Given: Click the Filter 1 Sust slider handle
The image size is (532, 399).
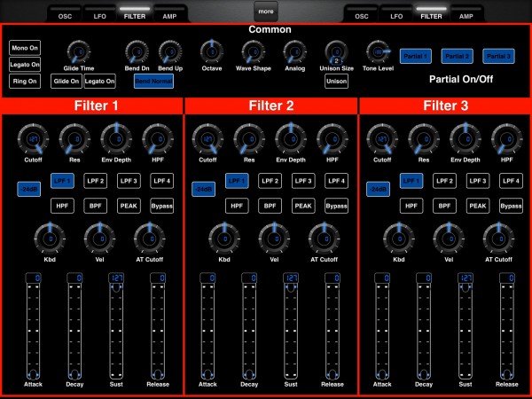Looking at the screenshot, I should [x=116, y=287].
